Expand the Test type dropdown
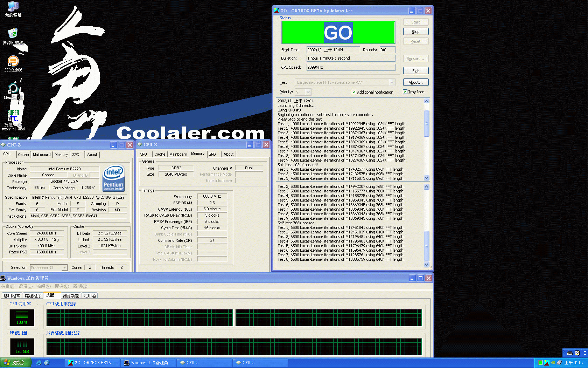 (392, 82)
